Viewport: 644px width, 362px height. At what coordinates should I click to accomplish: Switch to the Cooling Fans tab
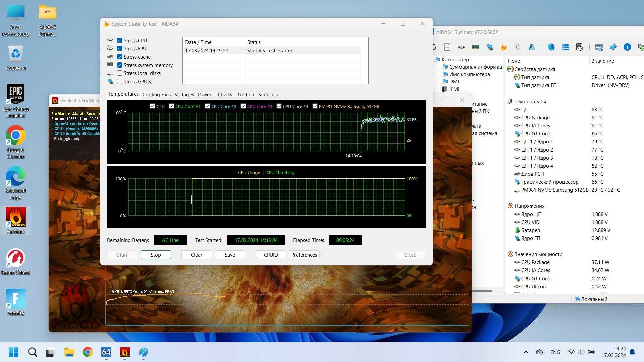click(x=156, y=95)
